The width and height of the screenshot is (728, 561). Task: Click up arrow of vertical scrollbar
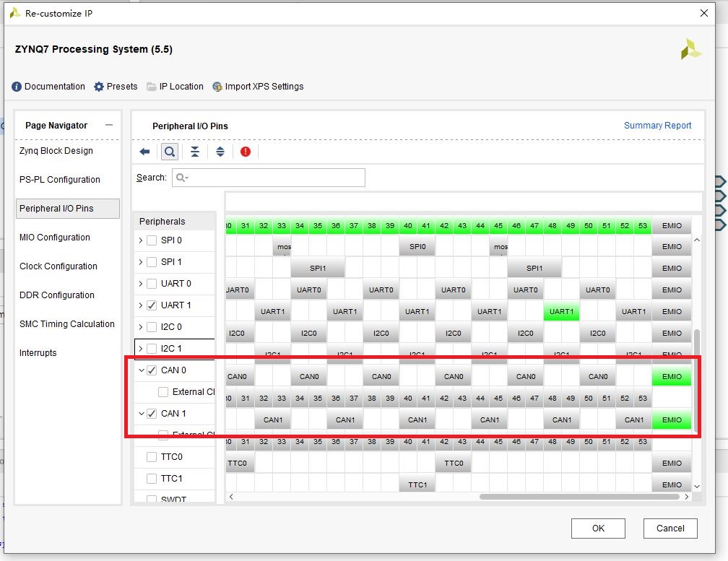(696, 240)
